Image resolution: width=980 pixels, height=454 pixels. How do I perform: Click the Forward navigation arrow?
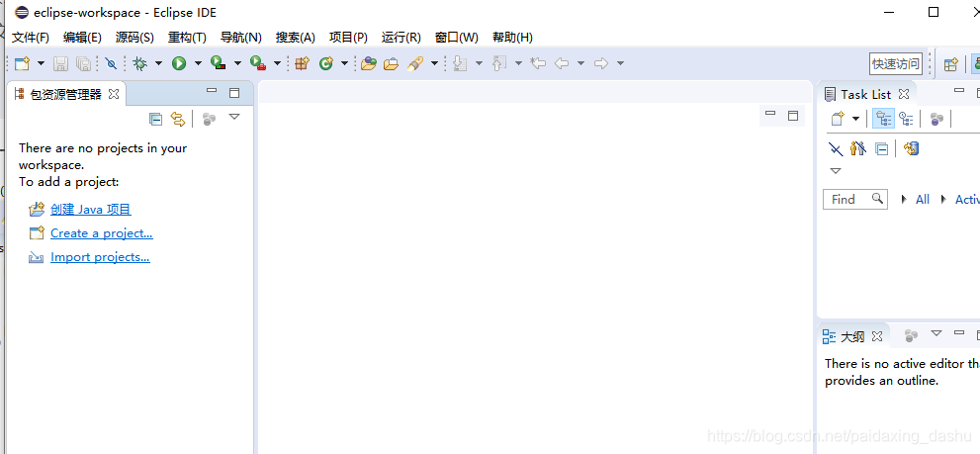[x=601, y=63]
